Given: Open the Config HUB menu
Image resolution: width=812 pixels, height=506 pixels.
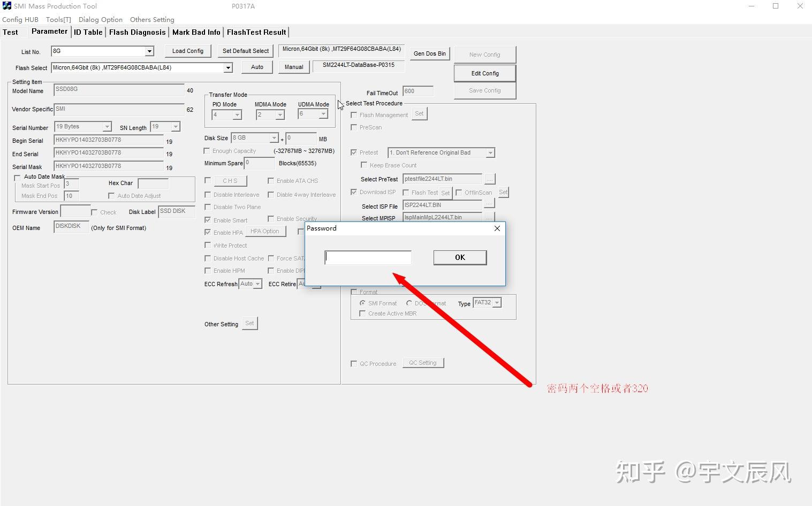Looking at the screenshot, I should (20, 20).
